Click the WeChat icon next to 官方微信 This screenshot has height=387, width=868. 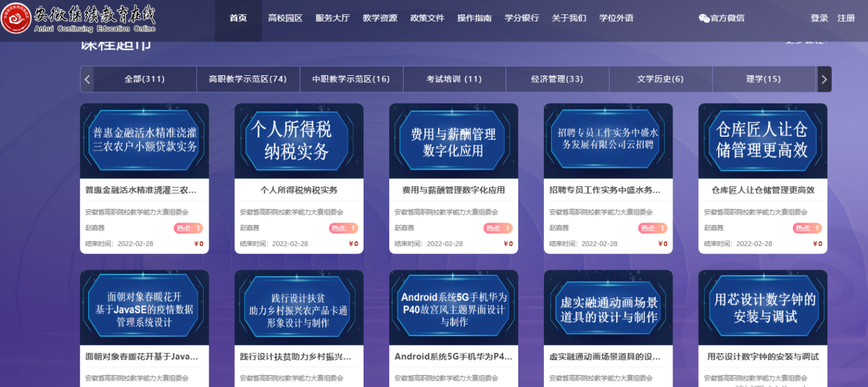(x=704, y=18)
